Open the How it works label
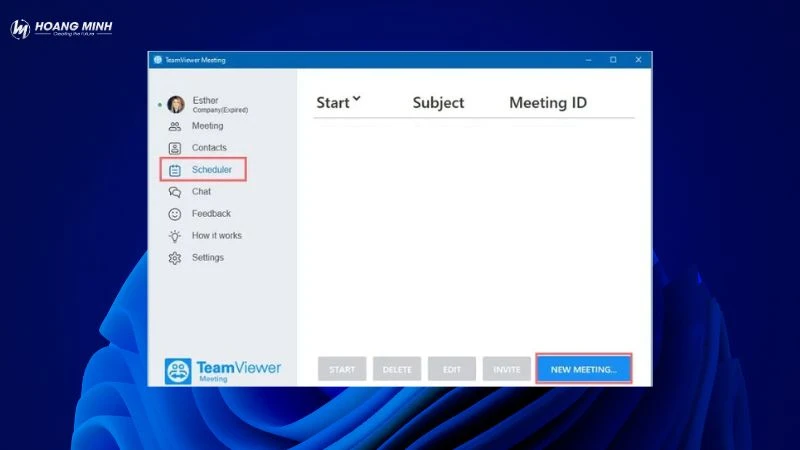This screenshot has height=450, width=800. [217, 235]
